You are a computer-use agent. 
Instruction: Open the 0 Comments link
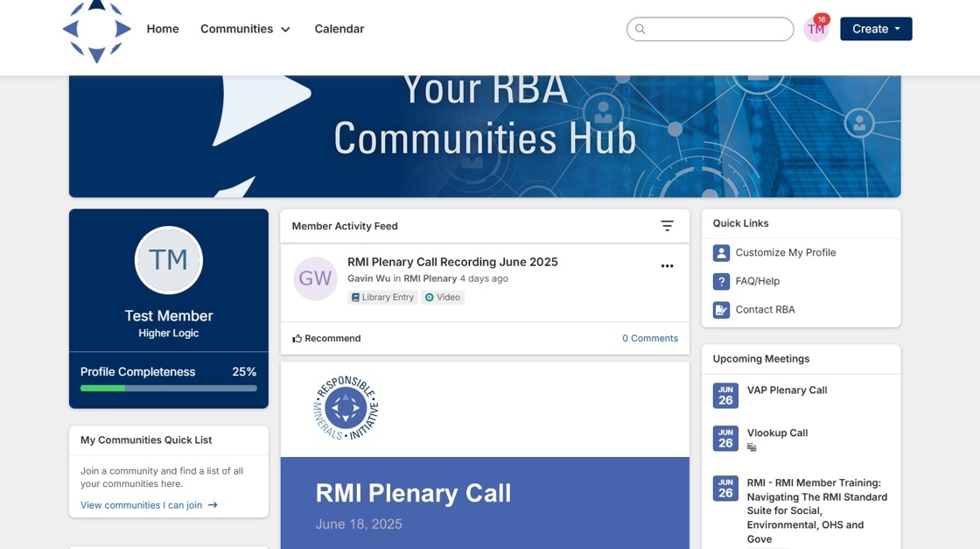point(650,338)
